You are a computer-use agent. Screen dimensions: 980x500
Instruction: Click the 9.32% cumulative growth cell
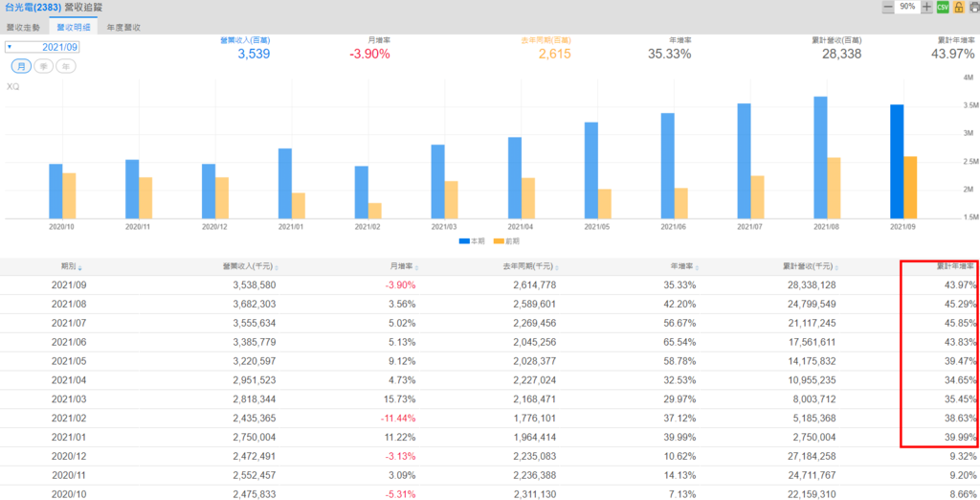(x=963, y=456)
